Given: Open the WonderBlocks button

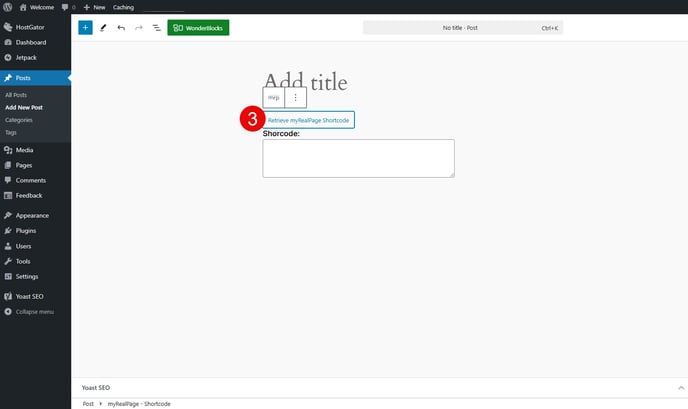Looking at the screenshot, I should (x=198, y=28).
